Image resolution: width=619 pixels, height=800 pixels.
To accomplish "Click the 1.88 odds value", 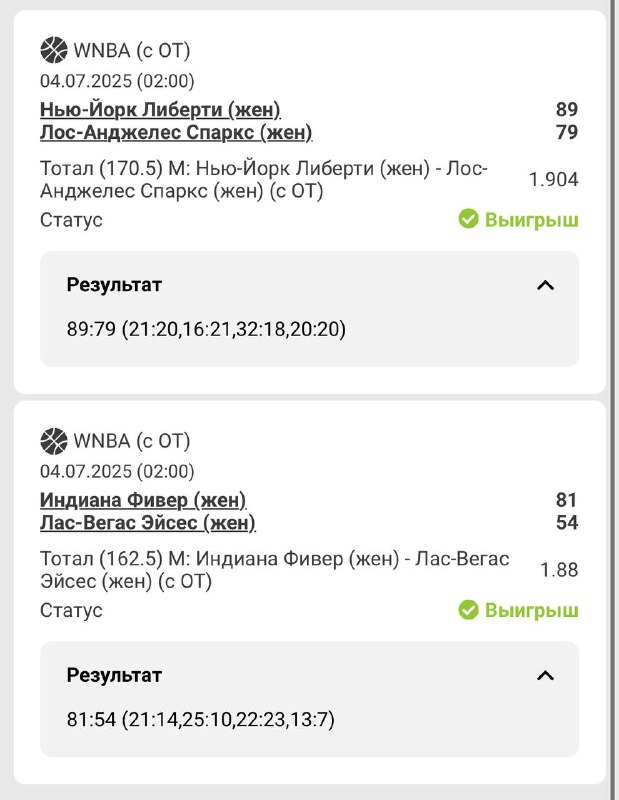I will tap(559, 570).
